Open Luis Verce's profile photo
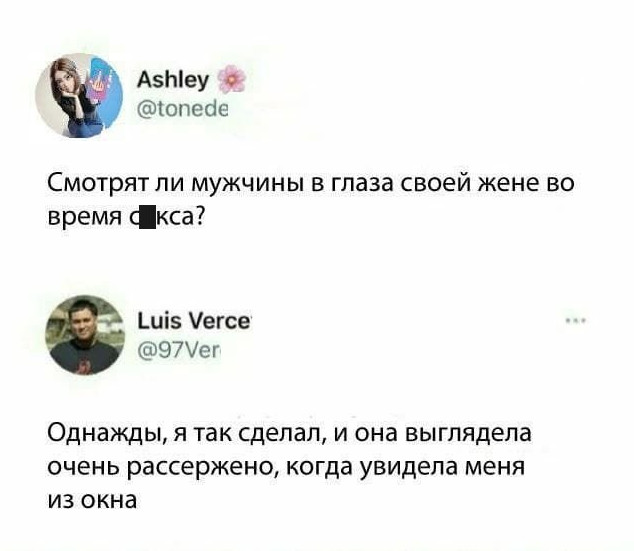Viewport: 634px width, 551px height. pyautogui.click(x=85, y=335)
